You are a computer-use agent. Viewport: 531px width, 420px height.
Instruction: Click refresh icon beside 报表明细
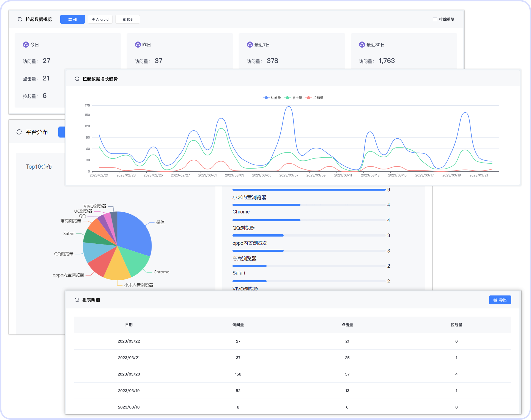pos(77,300)
